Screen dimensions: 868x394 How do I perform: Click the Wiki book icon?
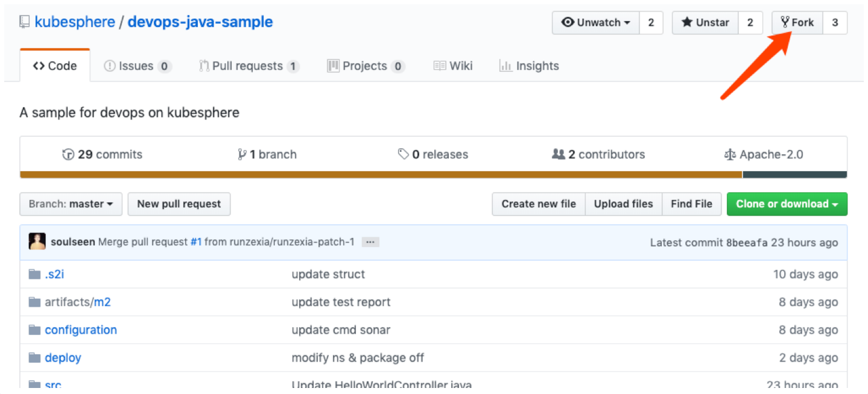[x=440, y=66]
